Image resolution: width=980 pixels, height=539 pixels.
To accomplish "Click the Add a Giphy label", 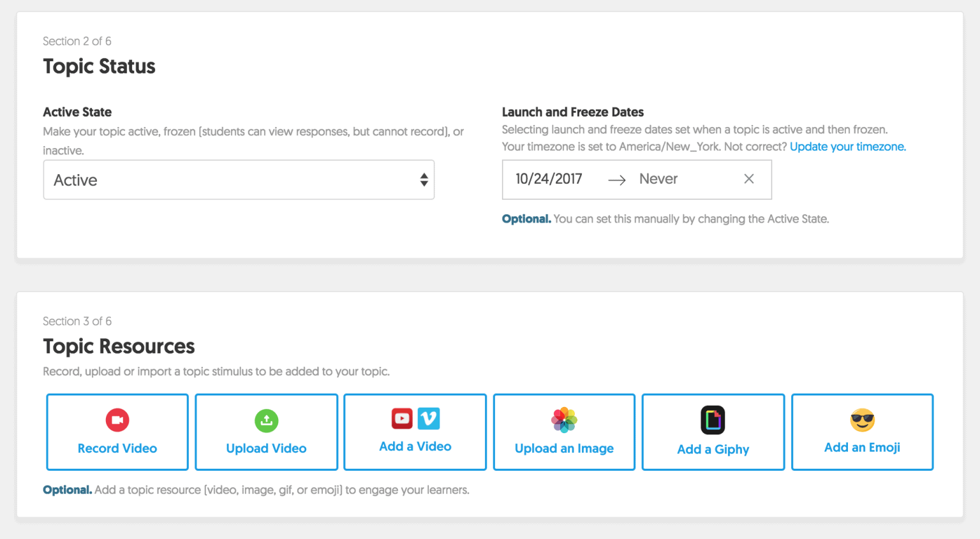I will coord(713,449).
